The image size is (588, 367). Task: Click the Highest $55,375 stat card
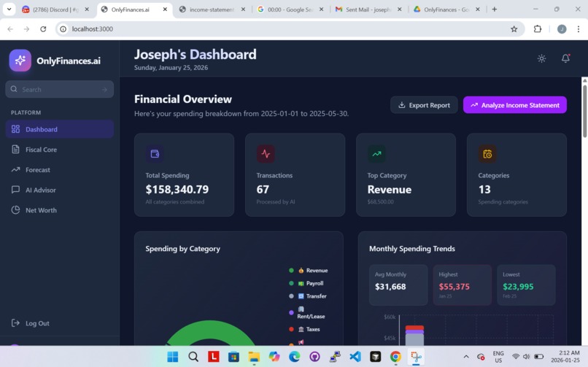462,285
